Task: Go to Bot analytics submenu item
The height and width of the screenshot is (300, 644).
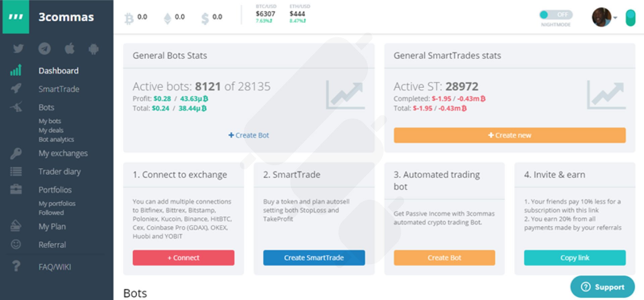Action: point(56,139)
